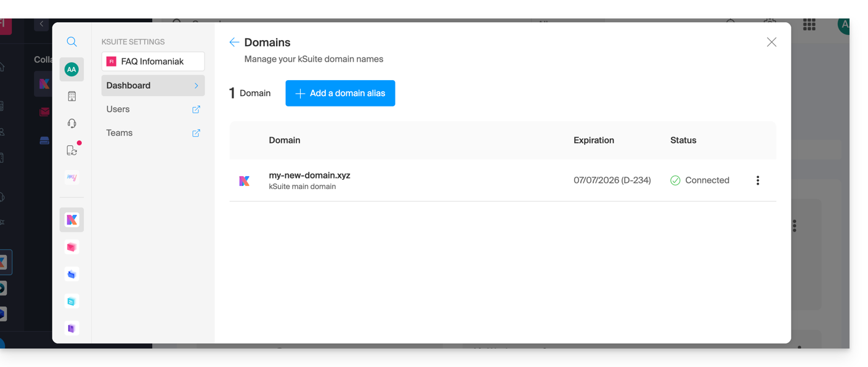Expand the Dashboard menu chevron
The height and width of the screenshot is (367, 868).
tap(197, 86)
